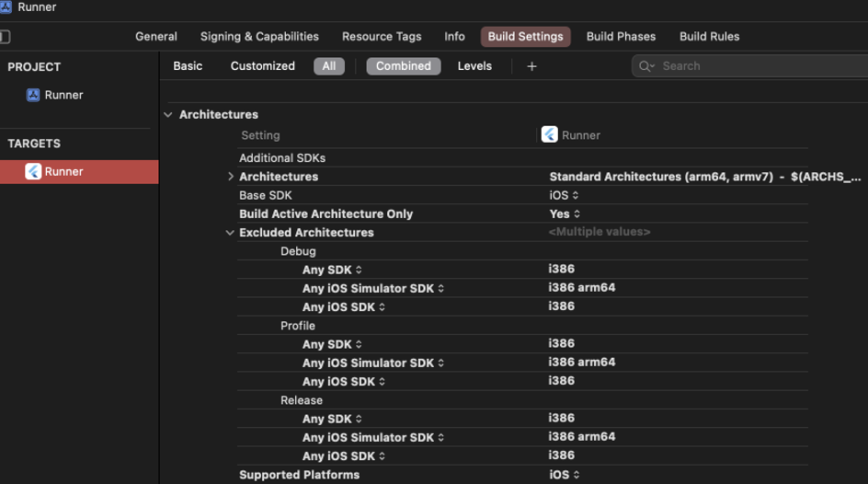Show All build settings
The image size is (868, 484).
[x=329, y=66]
